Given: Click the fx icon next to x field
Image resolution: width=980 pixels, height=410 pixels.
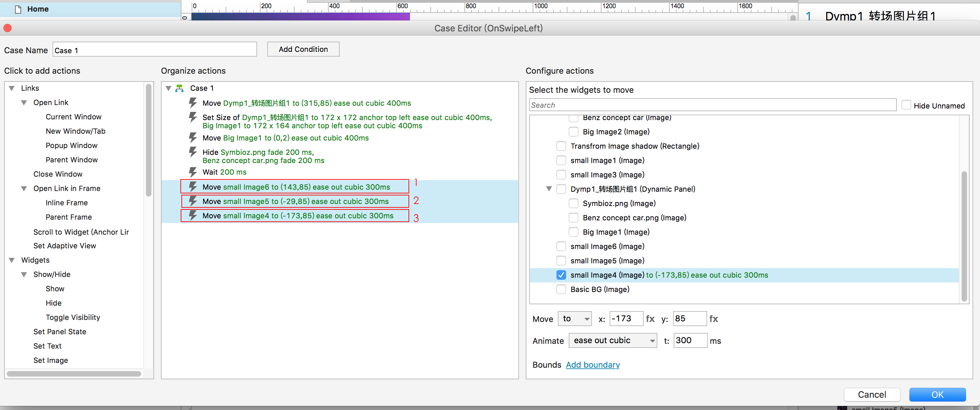Looking at the screenshot, I should pyautogui.click(x=650, y=319).
